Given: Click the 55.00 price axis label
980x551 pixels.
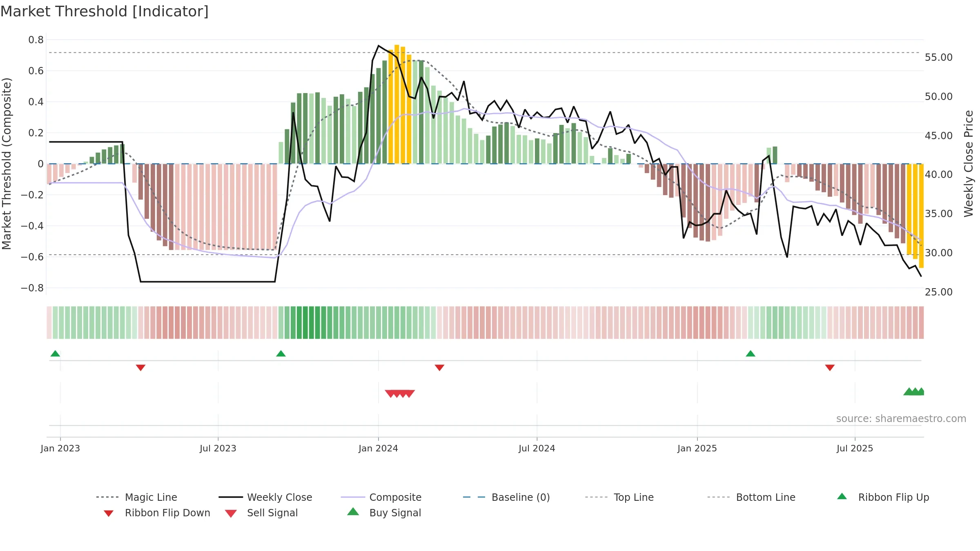Looking at the screenshot, I should tap(939, 58).
